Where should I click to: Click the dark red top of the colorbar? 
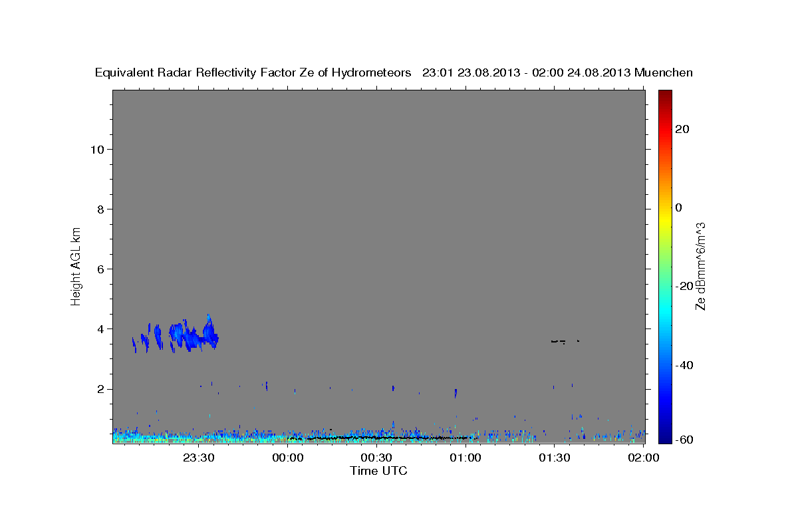pos(665,96)
